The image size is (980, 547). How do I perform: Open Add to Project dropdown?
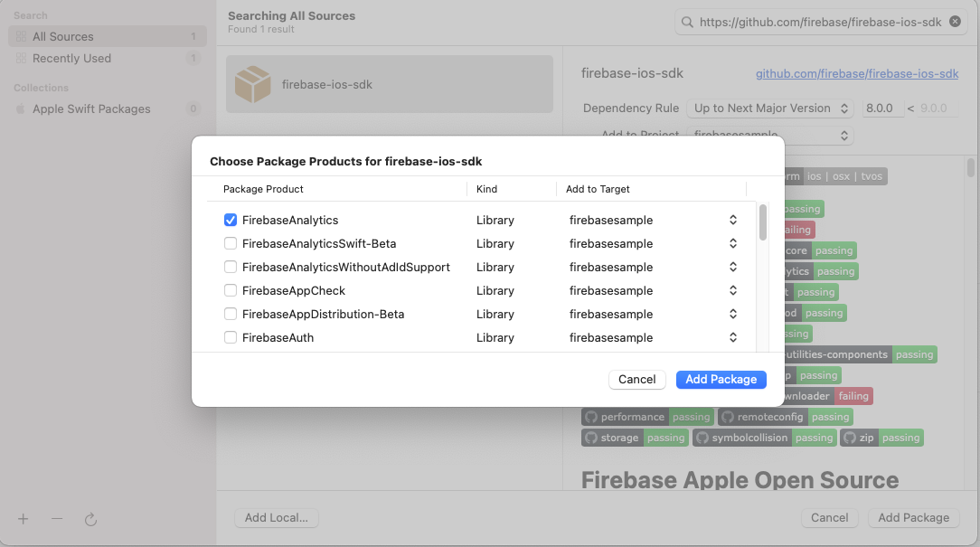(x=770, y=135)
